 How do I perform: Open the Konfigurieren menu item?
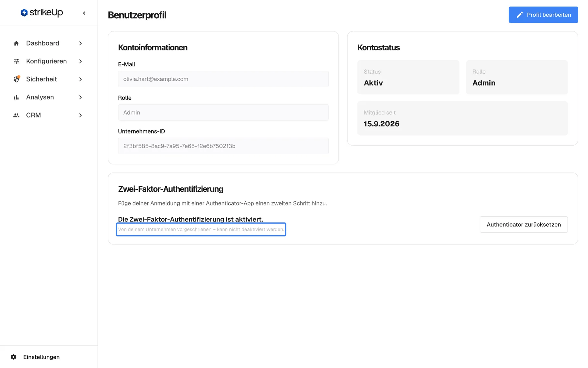(x=48, y=61)
